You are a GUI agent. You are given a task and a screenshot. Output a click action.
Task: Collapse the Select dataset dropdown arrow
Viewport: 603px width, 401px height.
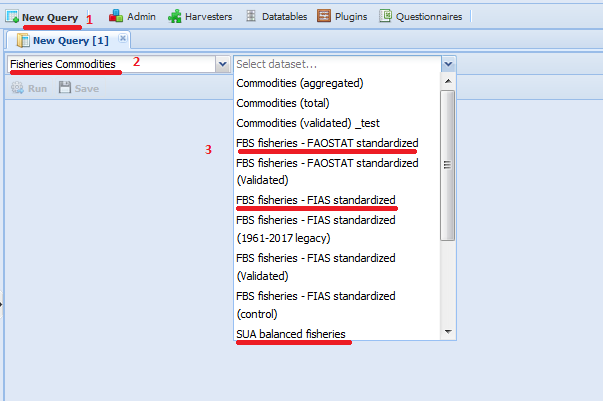(448, 64)
